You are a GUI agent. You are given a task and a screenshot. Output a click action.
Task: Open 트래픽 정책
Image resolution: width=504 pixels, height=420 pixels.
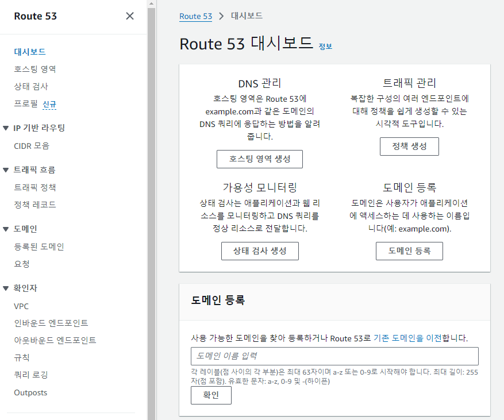pos(35,187)
